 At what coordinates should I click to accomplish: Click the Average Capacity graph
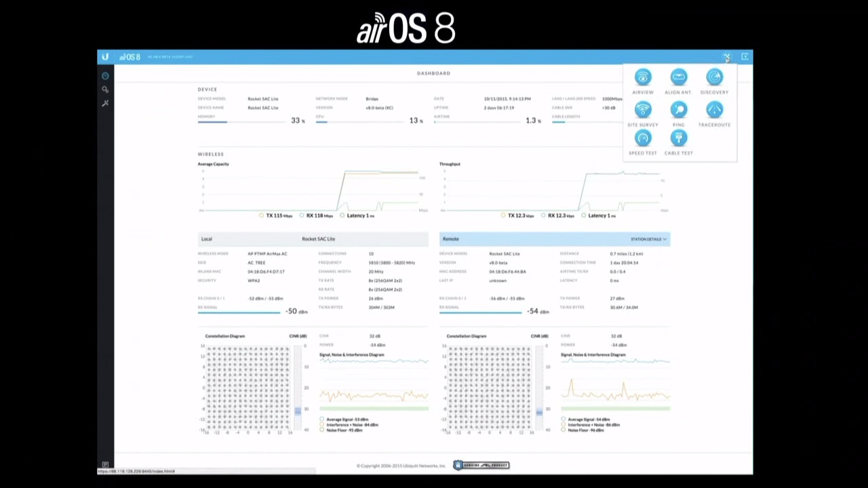coord(313,190)
